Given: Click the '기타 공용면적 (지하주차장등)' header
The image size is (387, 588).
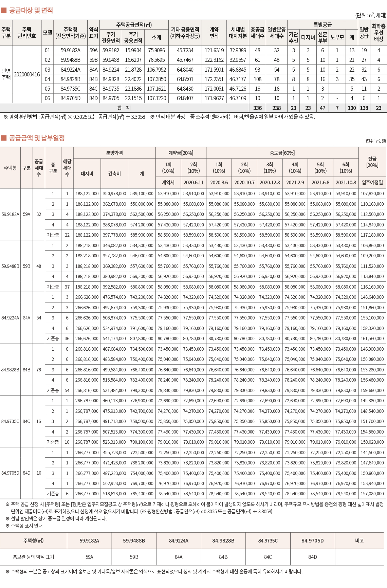Looking at the screenshot, I should pos(185,33).
